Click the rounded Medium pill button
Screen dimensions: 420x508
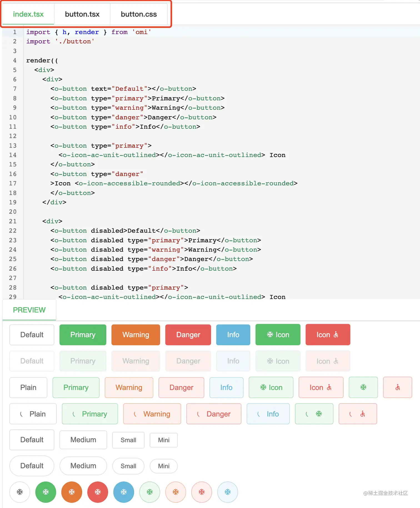(x=83, y=466)
